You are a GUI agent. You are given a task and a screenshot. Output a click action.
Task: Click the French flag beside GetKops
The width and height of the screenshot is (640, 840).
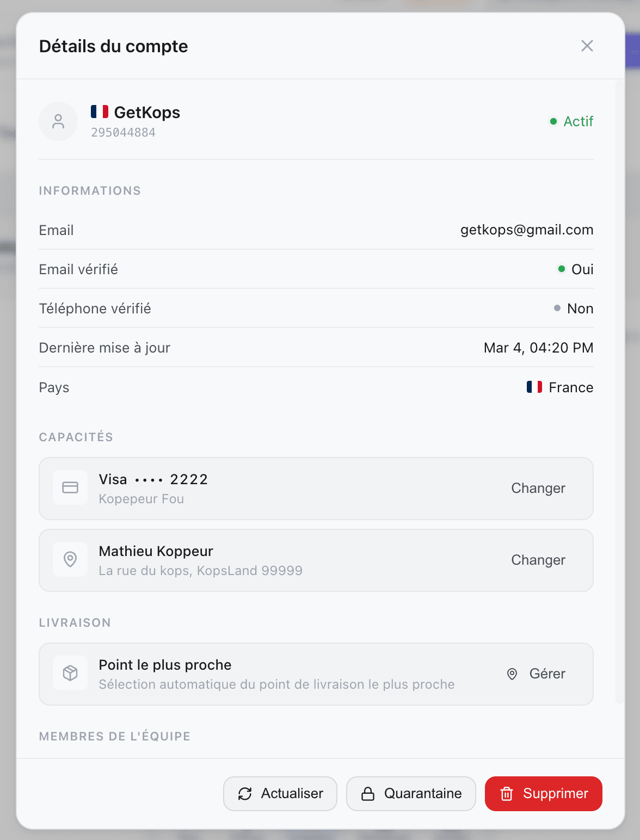point(100,112)
